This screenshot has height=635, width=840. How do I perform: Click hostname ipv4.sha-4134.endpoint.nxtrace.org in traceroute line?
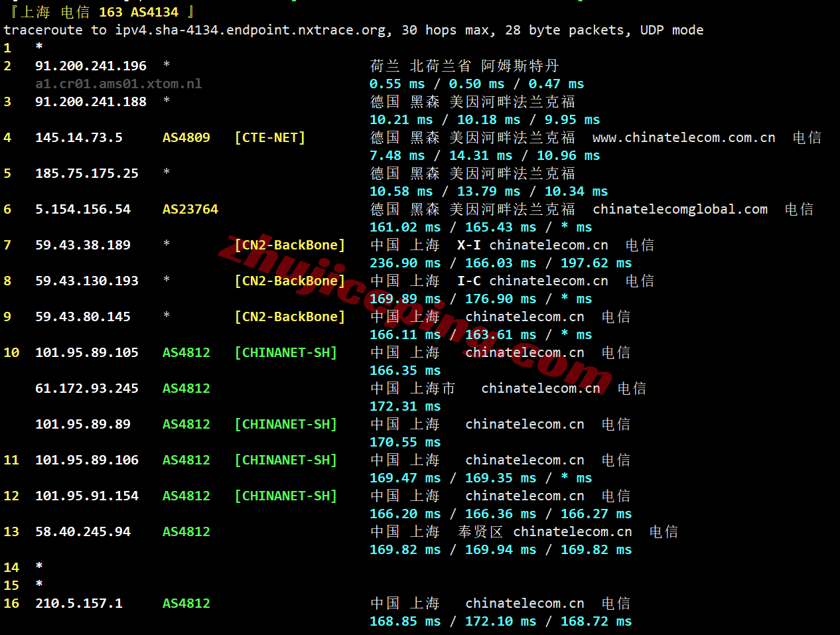coord(250,30)
